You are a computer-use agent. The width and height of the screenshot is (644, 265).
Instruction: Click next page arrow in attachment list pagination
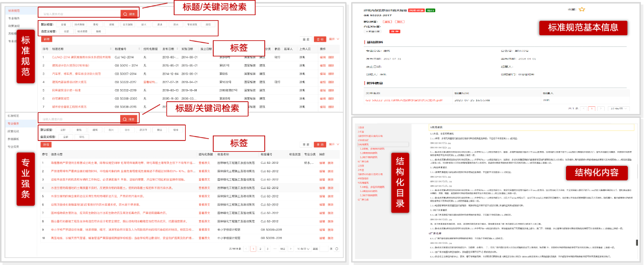pyautogui.click(x=601, y=108)
